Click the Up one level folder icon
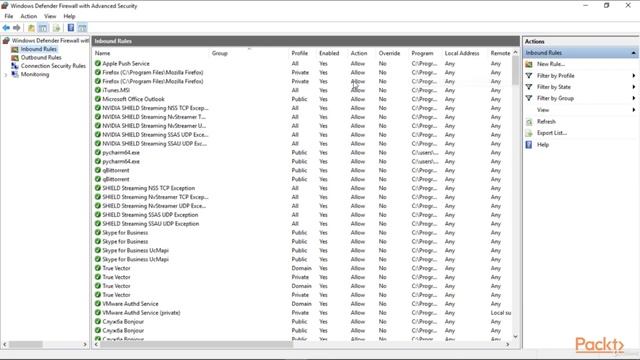Screen dimensions: 640x360 (31, 28)
